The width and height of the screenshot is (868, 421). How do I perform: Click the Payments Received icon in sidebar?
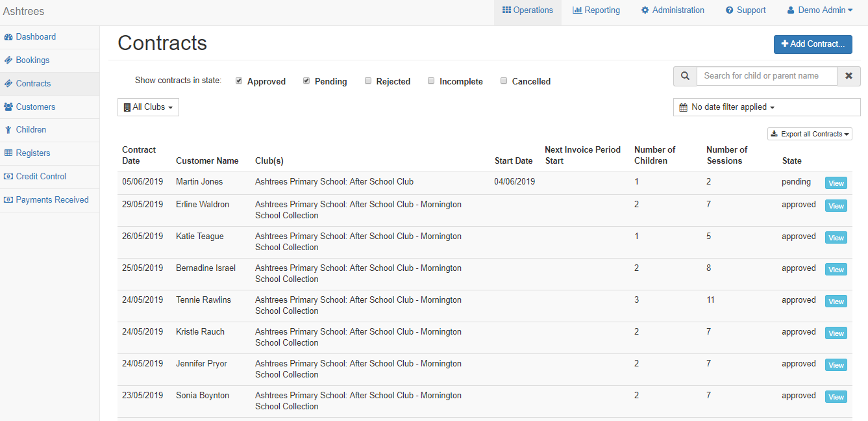tap(8, 200)
